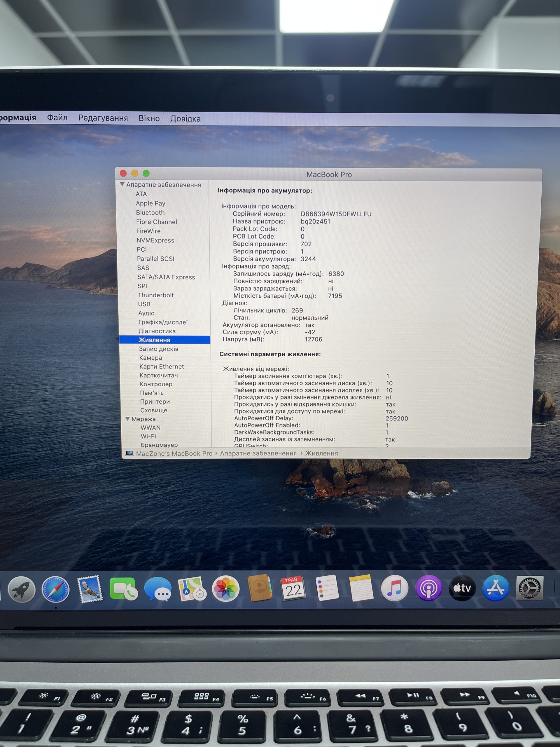The width and height of the screenshot is (560, 747).
Task: Open FaceTime from the Dock
Action: [124, 589]
